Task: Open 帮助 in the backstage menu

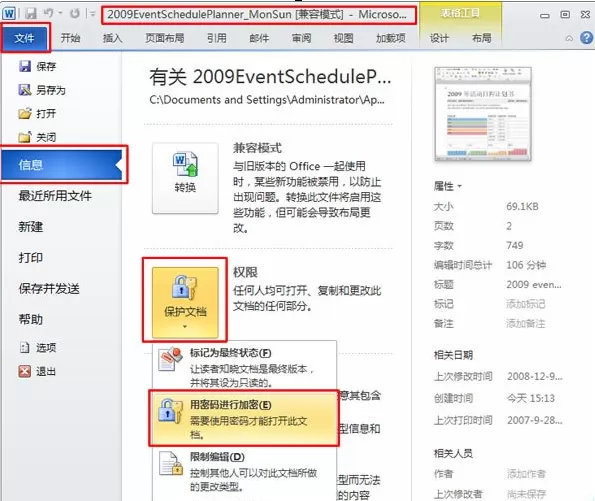Action: click(31, 319)
